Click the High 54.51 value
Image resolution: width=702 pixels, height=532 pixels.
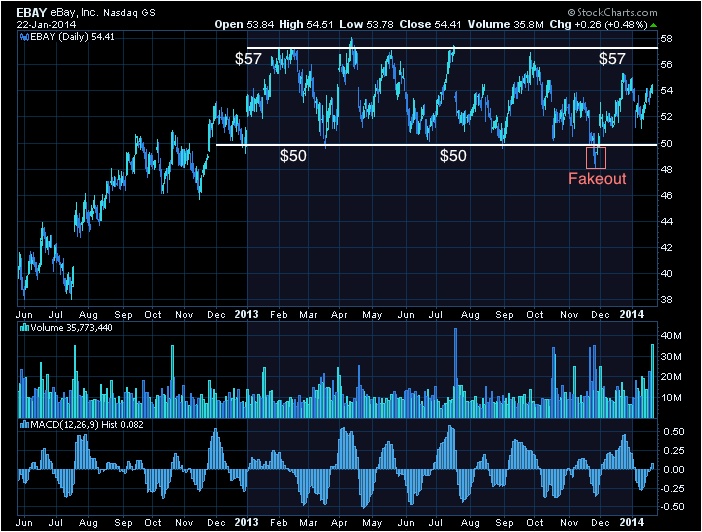coord(306,24)
